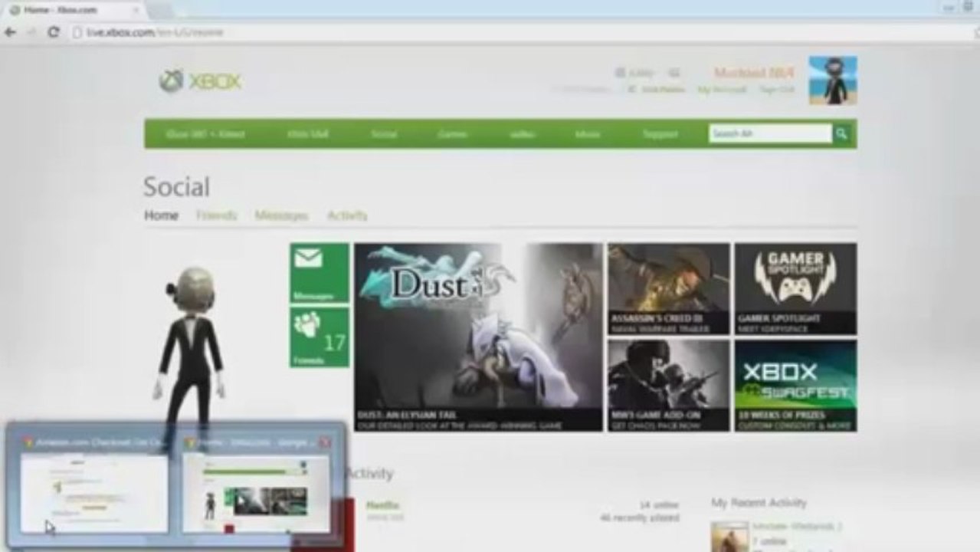The width and height of the screenshot is (980, 552).
Task: Click the Search All input box
Action: pyautogui.click(x=770, y=133)
